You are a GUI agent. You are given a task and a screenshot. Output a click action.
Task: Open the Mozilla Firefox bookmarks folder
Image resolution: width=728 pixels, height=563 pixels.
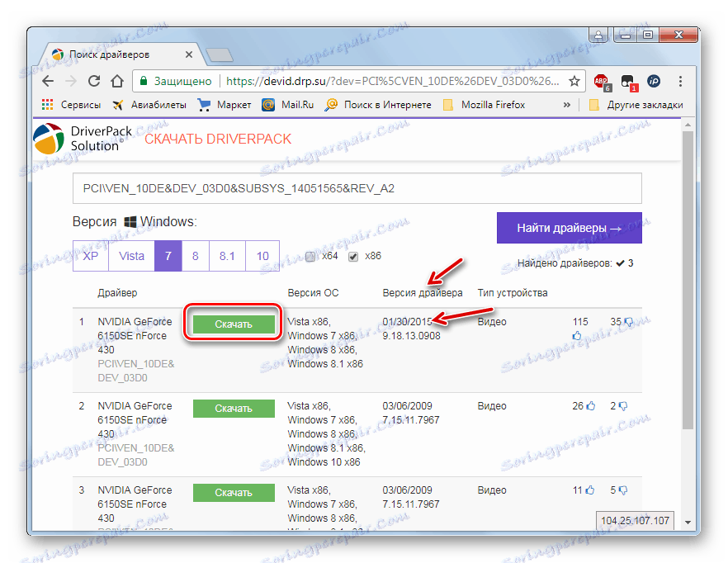484,105
